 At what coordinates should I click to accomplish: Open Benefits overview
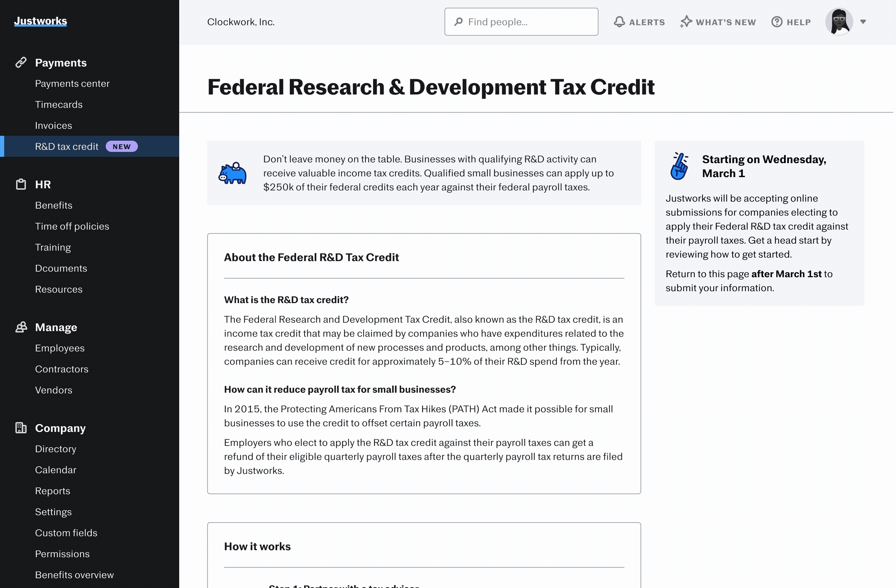click(75, 575)
